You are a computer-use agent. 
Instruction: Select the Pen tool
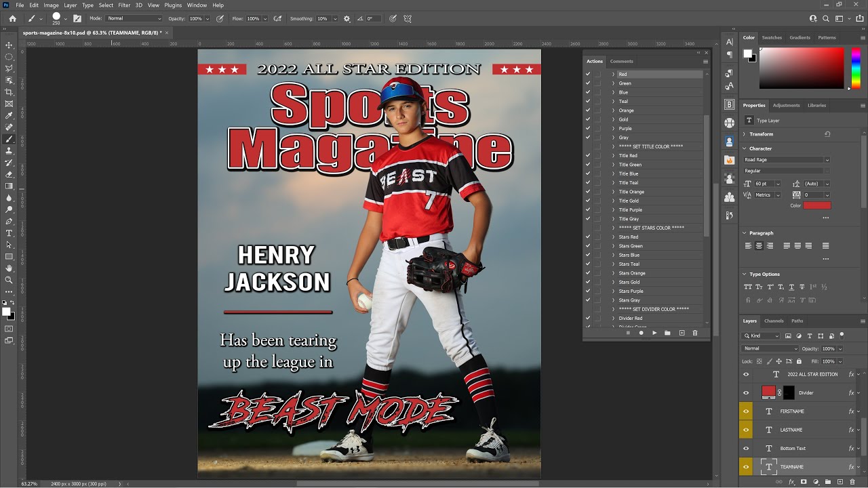point(9,221)
